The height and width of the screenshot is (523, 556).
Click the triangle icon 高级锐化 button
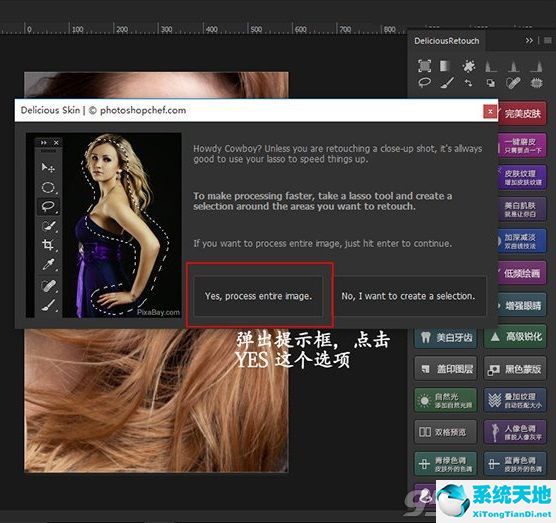click(x=515, y=337)
